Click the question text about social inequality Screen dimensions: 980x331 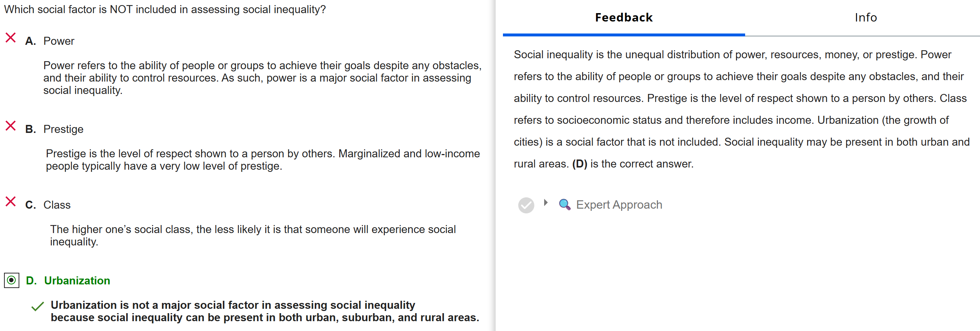[x=165, y=9]
